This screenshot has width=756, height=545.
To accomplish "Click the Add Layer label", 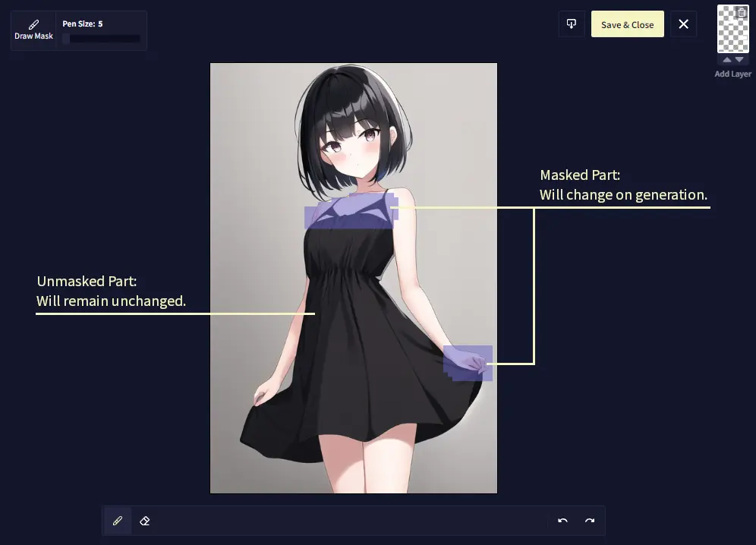I will pyautogui.click(x=732, y=74).
